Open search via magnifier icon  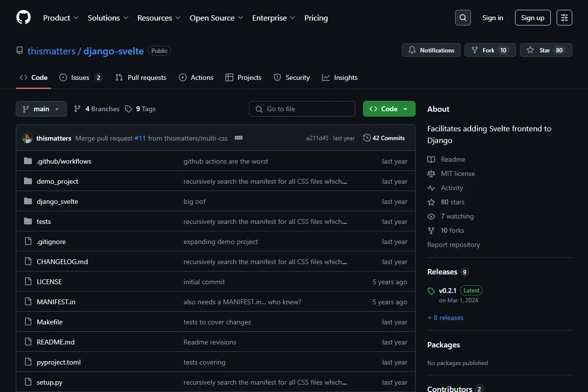(463, 18)
